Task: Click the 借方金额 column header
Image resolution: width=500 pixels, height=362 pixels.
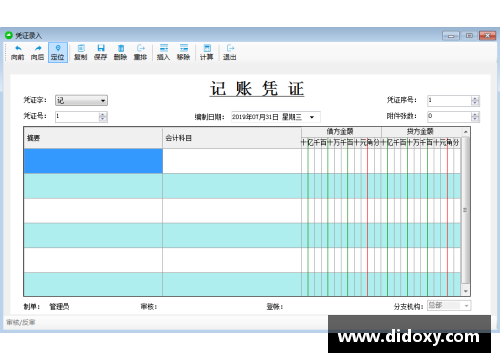Action: tap(340, 131)
